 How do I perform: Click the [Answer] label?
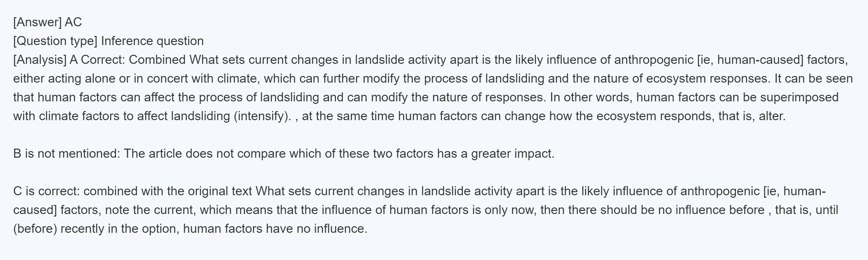pos(37,22)
